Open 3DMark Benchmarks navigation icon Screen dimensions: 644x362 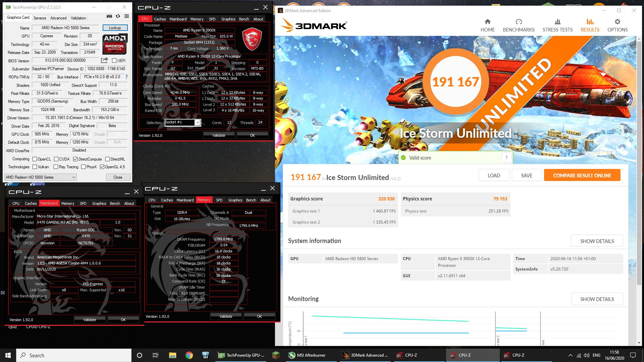tap(519, 22)
